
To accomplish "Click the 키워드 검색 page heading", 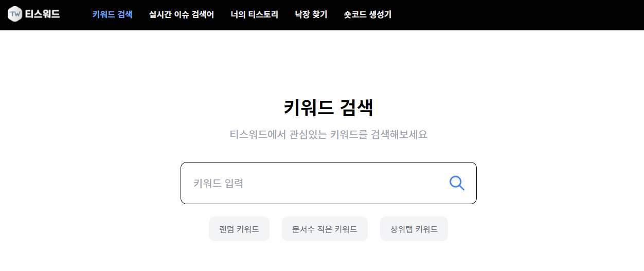I will [329, 108].
